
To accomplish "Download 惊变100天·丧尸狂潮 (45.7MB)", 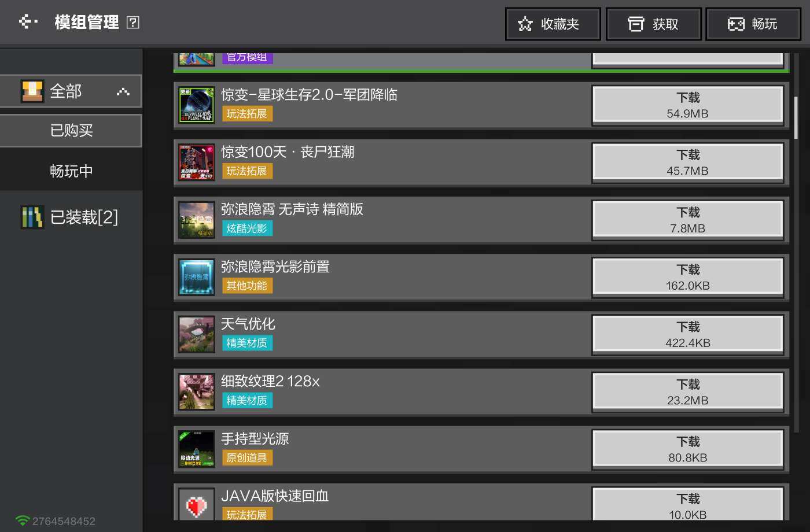I will coord(687,162).
